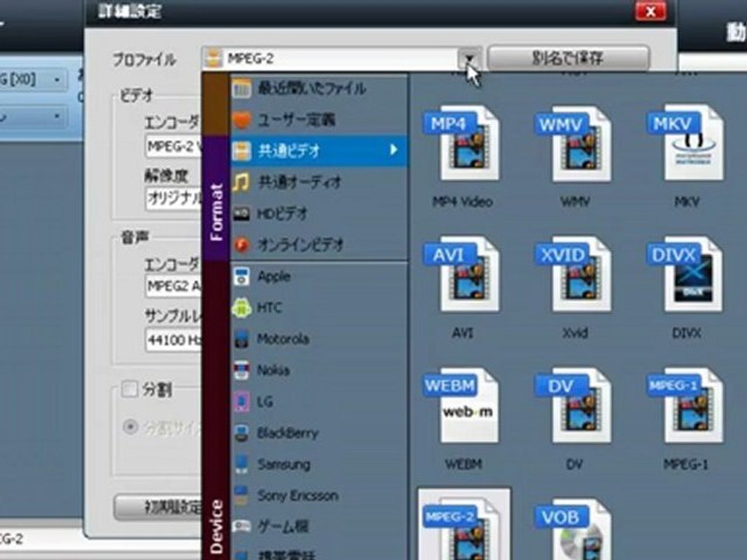
Task: Enable the 分割 checkbox
Action: point(130,389)
